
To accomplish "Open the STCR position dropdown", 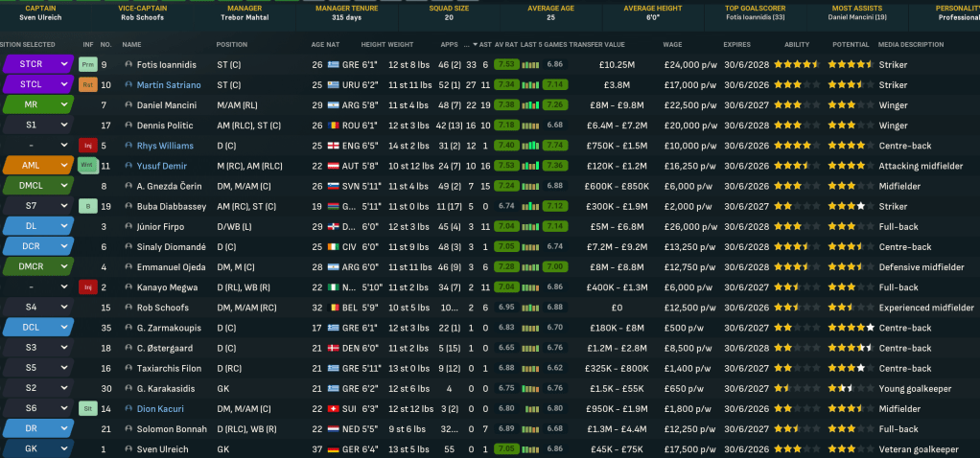I will pos(65,64).
